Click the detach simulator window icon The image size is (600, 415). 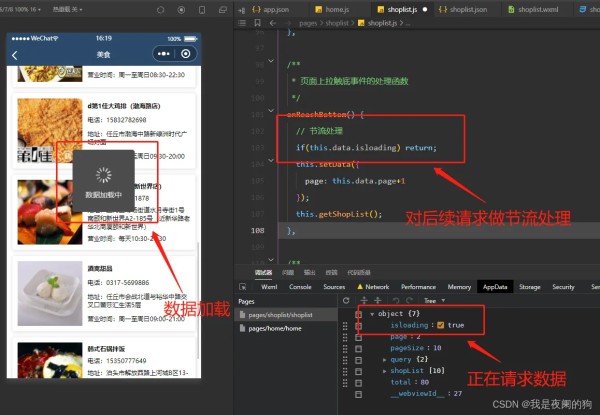pyautogui.click(x=222, y=10)
